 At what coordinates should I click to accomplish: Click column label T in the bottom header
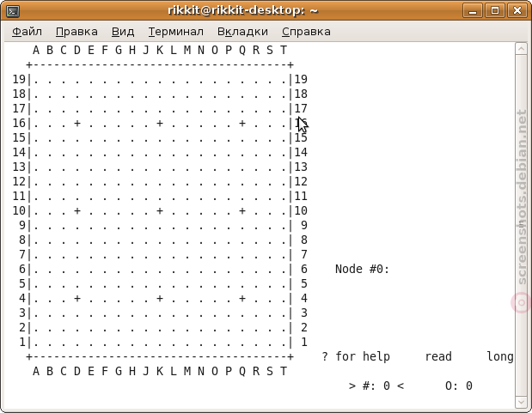284,371
